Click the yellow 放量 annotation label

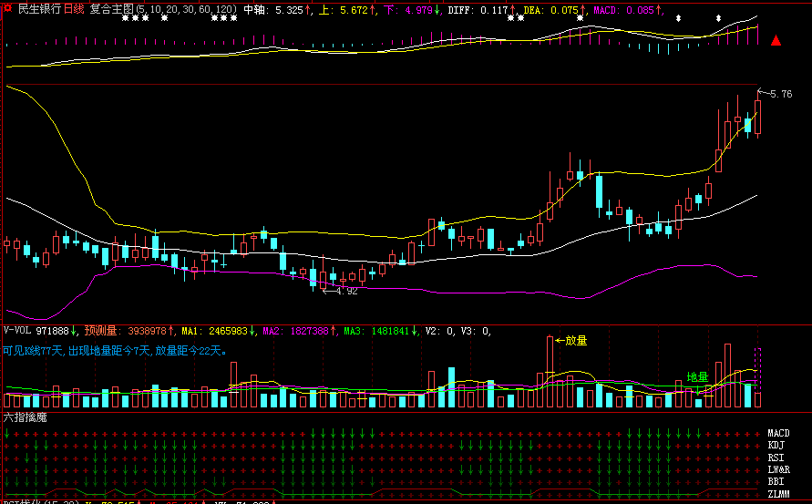[x=576, y=340]
